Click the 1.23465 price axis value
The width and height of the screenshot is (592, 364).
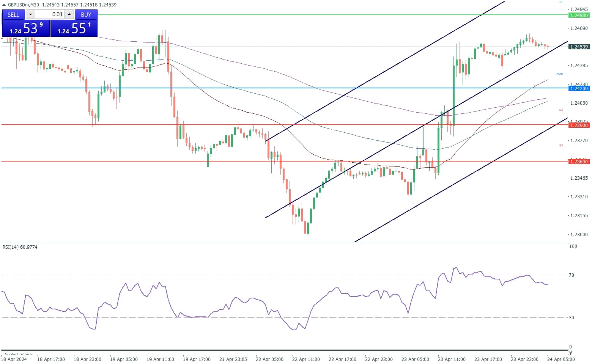579,178
